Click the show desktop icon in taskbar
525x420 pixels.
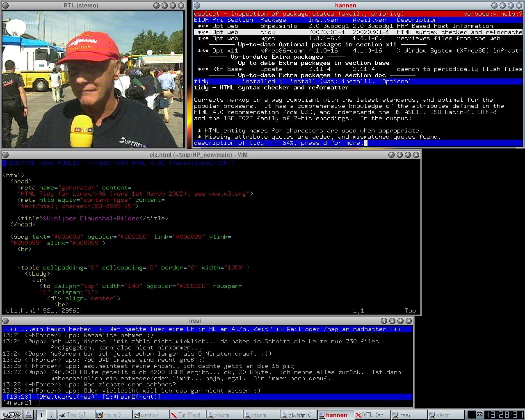29,415
